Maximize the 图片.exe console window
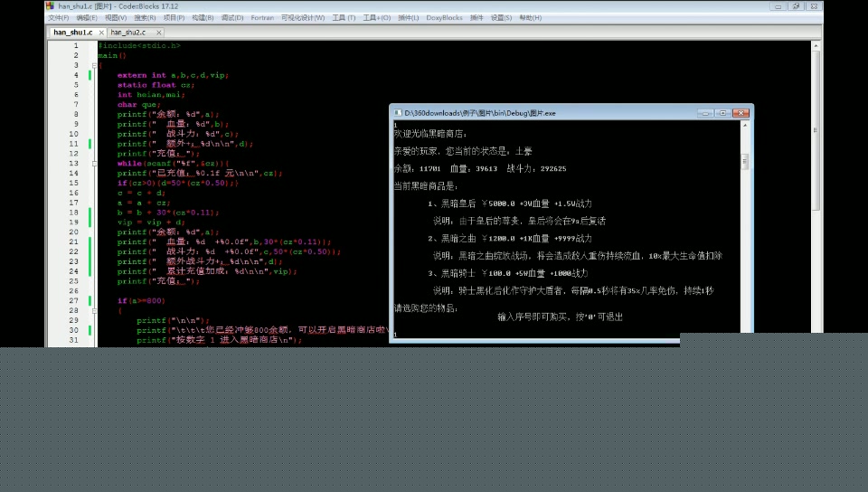This screenshot has height=492, width=868. 722,113
